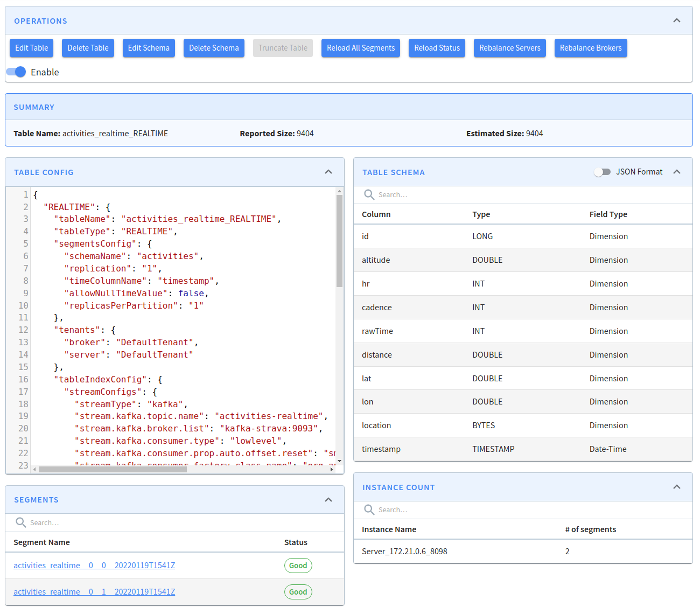
Task: Select the Good status badge on first segment
Action: click(298, 566)
